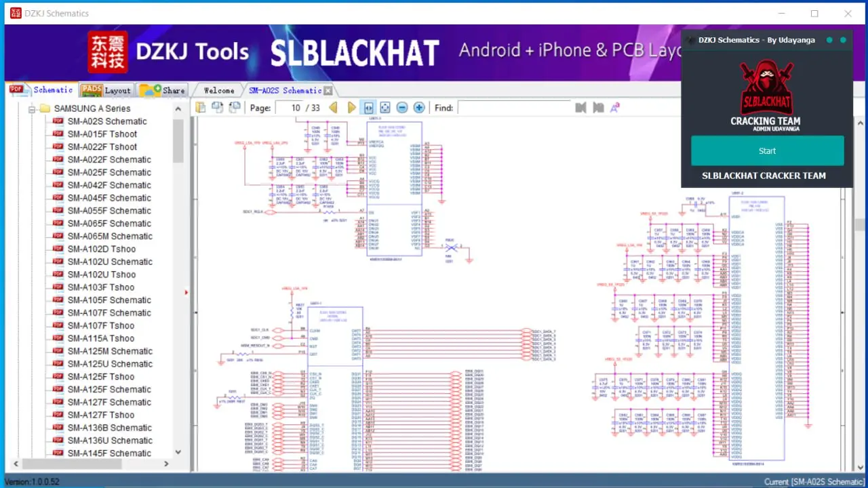Image resolution: width=868 pixels, height=488 pixels.
Task: Click the tree panel scroll down arrow
Action: (178, 452)
